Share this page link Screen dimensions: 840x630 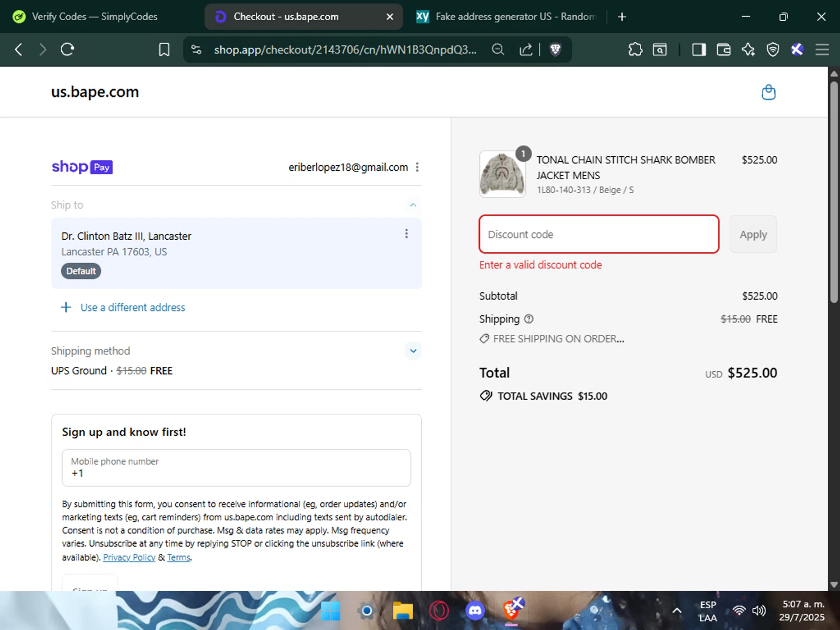(x=526, y=50)
